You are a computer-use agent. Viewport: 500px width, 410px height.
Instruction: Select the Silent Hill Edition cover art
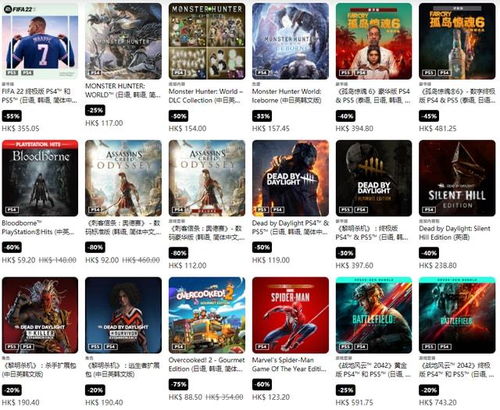click(x=457, y=178)
